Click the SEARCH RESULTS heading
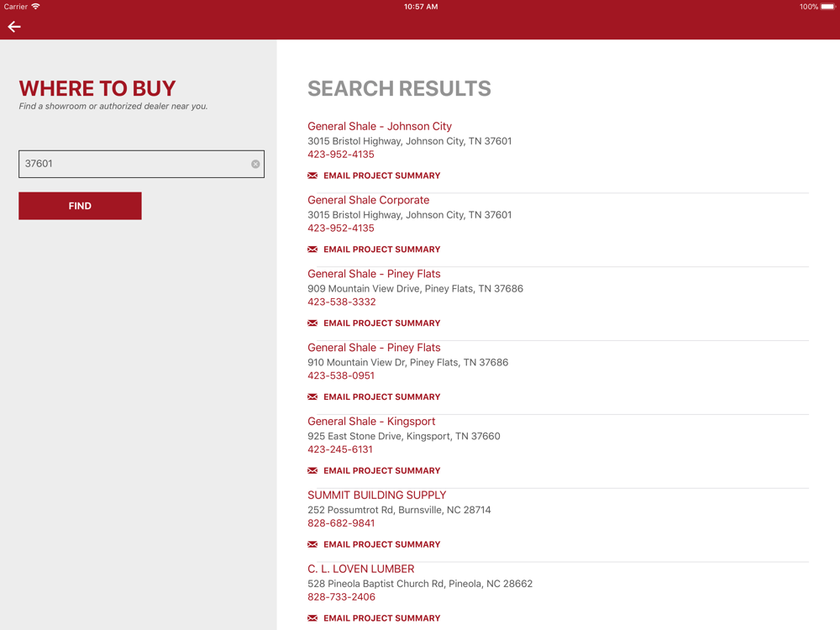 click(x=399, y=89)
